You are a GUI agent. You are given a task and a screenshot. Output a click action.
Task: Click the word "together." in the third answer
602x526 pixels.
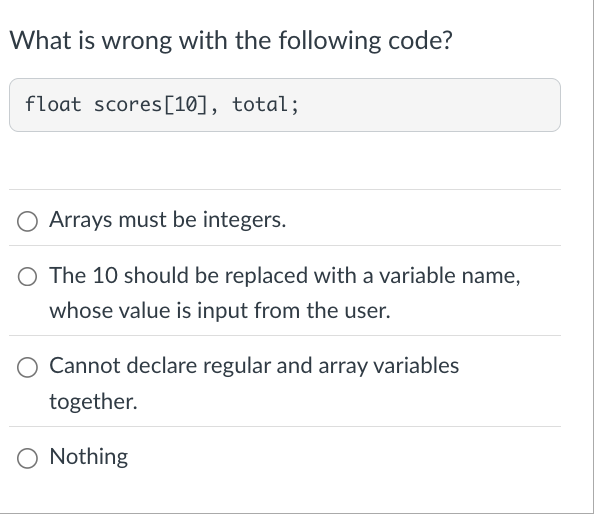[93, 402]
